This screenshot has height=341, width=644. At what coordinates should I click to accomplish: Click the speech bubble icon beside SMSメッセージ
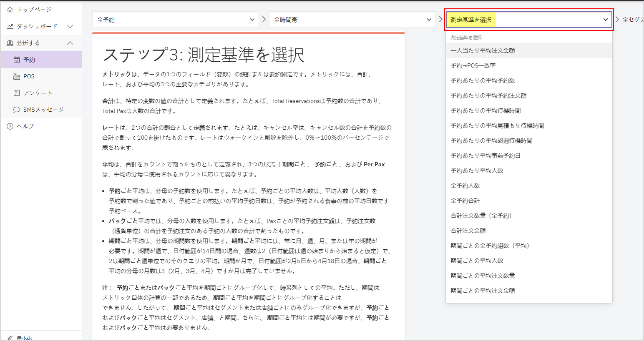coord(17,110)
